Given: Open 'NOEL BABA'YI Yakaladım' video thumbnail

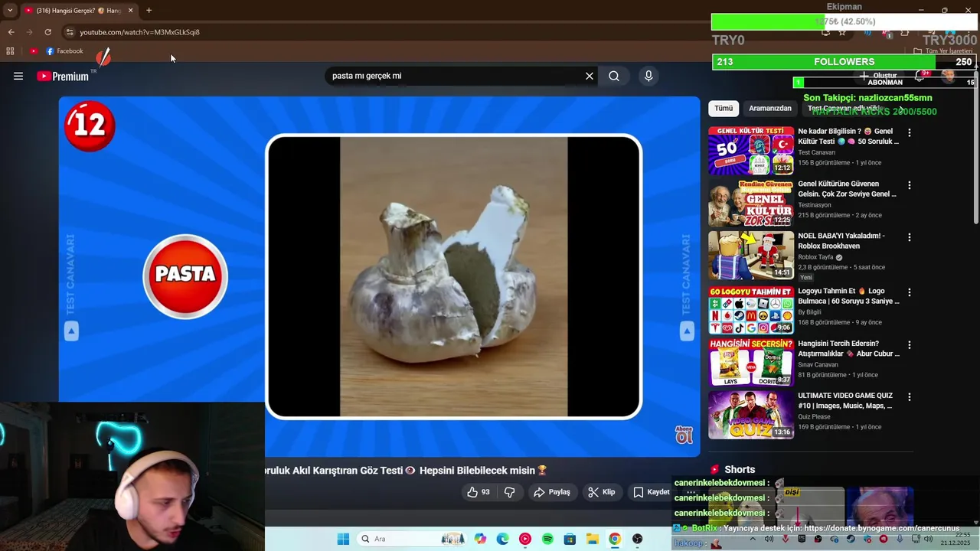Looking at the screenshot, I should click(x=751, y=256).
